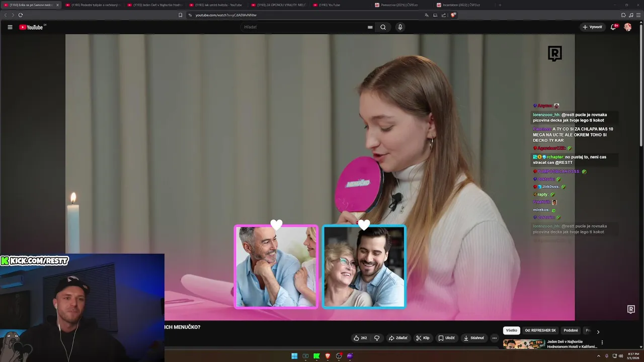Open browser extensions puzzle icon

[x=623, y=15]
